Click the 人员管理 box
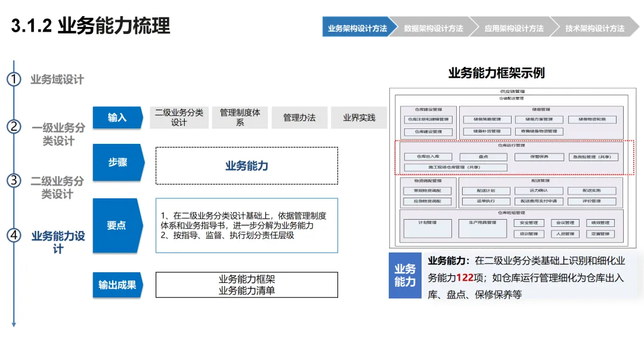The image size is (644, 363). click(565, 234)
